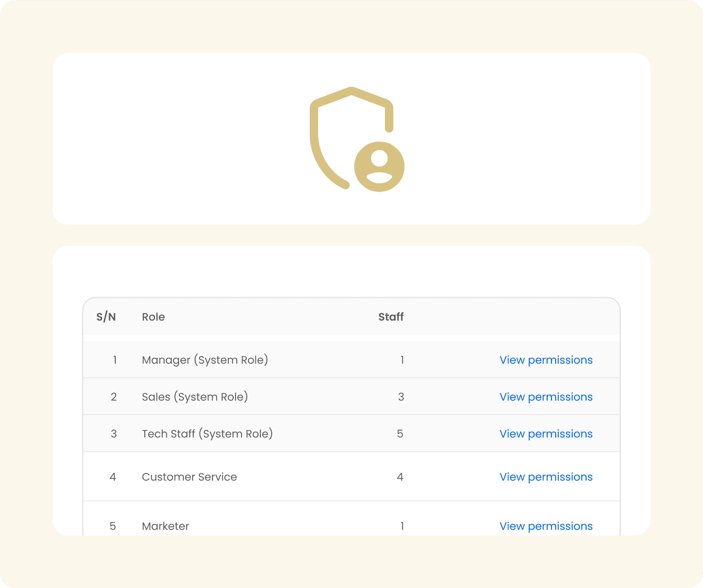
Task: Click the S/N column header
Action: pos(106,317)
